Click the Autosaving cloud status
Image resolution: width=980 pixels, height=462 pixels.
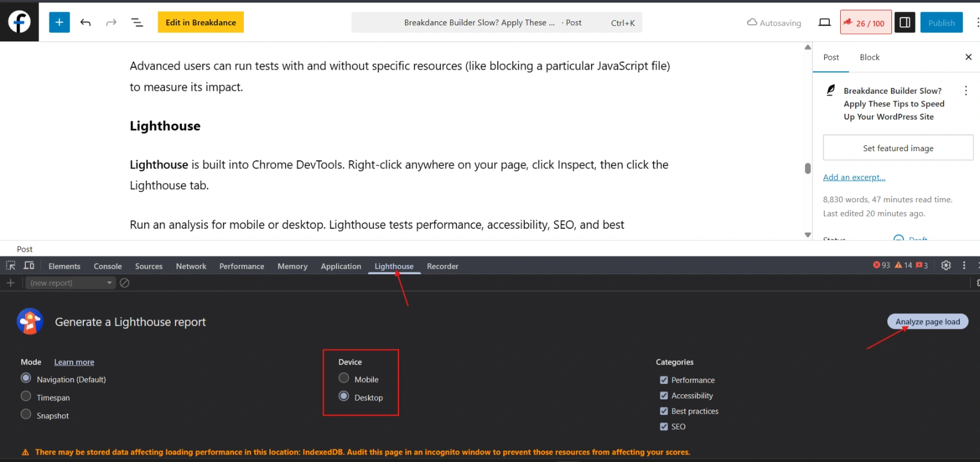[774, 22]
